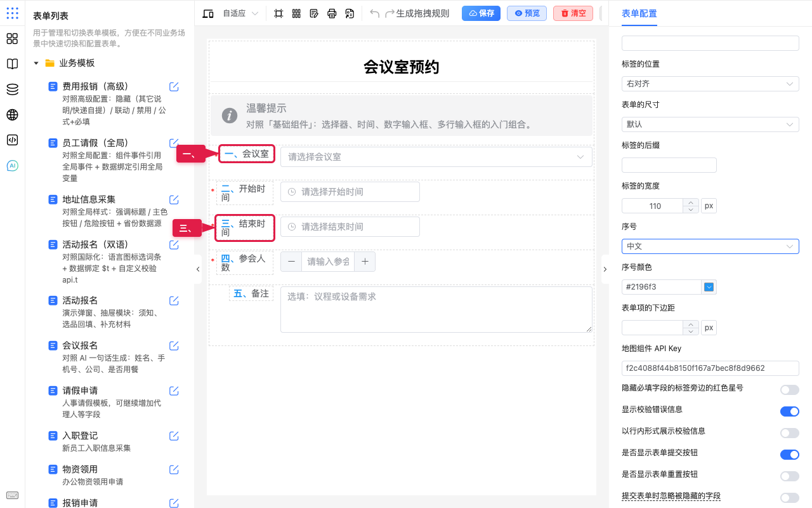Toggle the 提交表单时忽略被隐藏的字段 switch
The width and height of the screenshot is (812, 508).
(790, 498)
